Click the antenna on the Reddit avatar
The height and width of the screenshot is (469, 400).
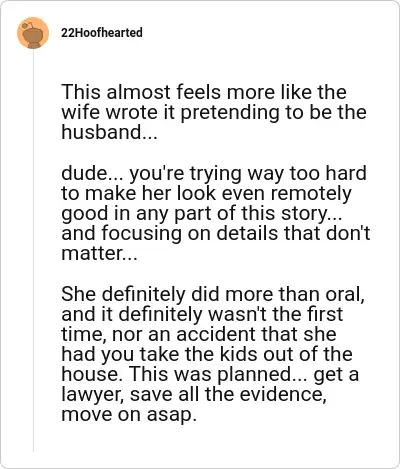[x=28, y=25]
